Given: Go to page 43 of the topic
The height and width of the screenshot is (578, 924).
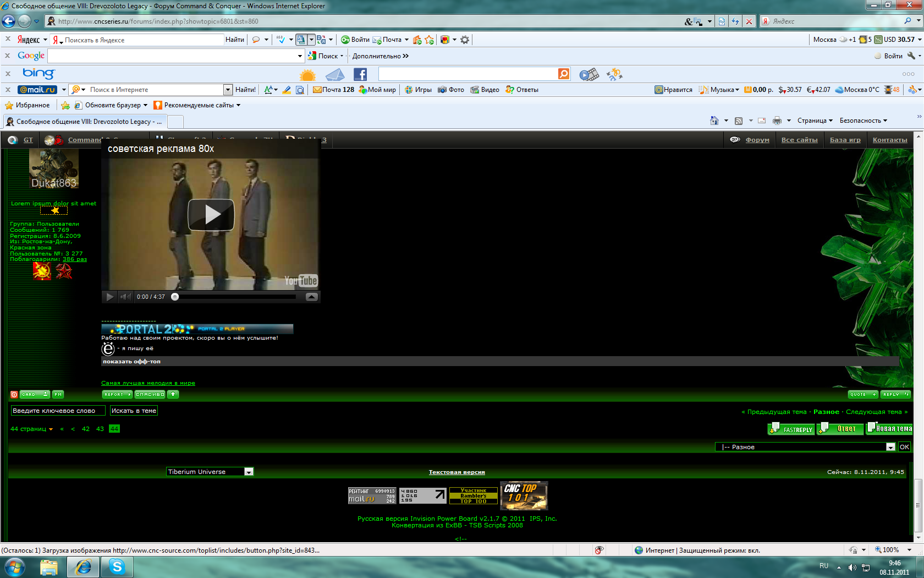Looking at the screenshot, I should pyautogui.click(x=100, y=429).
